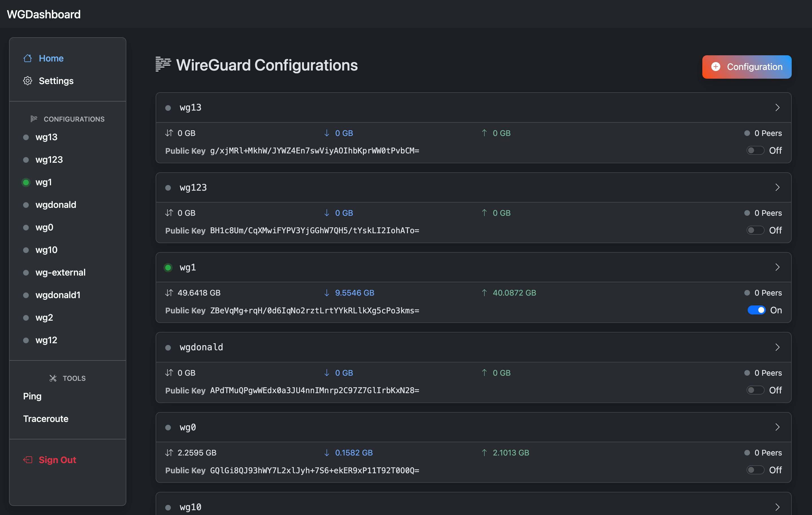Enable the wg0 configuration toggle
Image resolution: width=812 pixels, height=515 pixels.
(x=755, y=470)
